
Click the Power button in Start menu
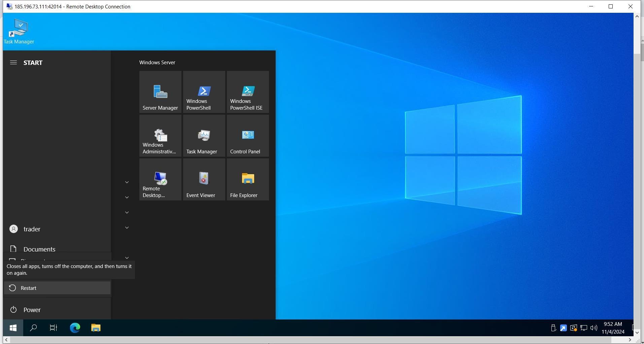click(x=57, y=310)
